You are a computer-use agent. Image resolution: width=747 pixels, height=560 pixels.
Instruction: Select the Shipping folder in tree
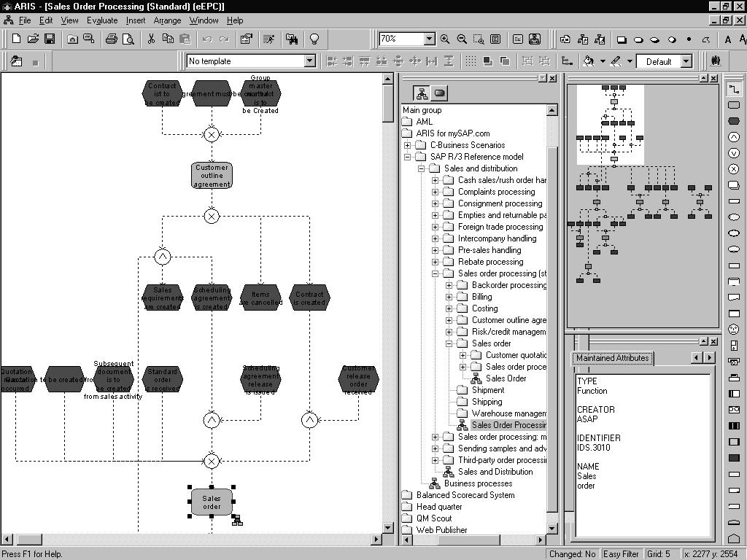pos(487,402)
